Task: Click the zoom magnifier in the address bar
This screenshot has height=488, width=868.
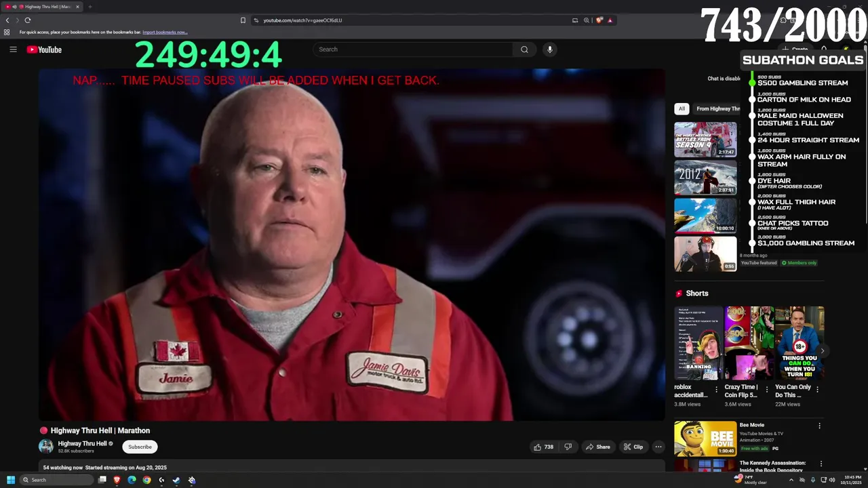Action: (x=587, y=20)
